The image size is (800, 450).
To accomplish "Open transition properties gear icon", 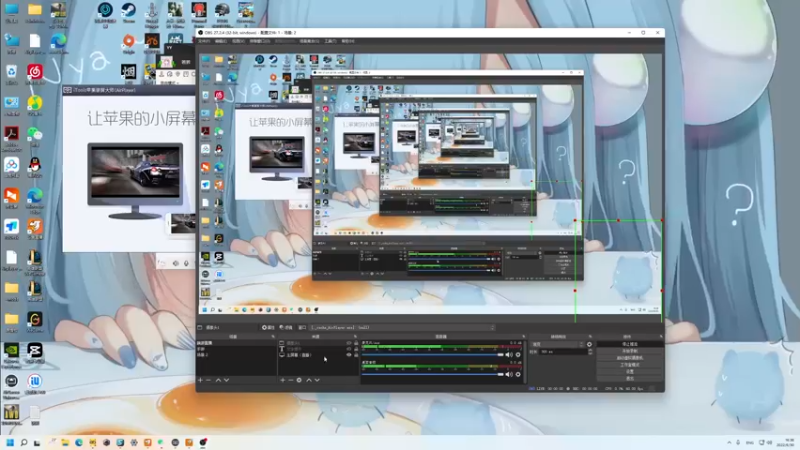I will (x=589, y=344).
